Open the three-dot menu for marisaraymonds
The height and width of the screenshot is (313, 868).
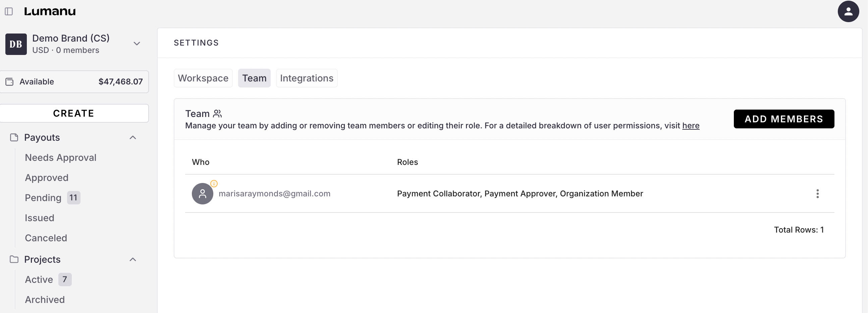coord(817,193)
